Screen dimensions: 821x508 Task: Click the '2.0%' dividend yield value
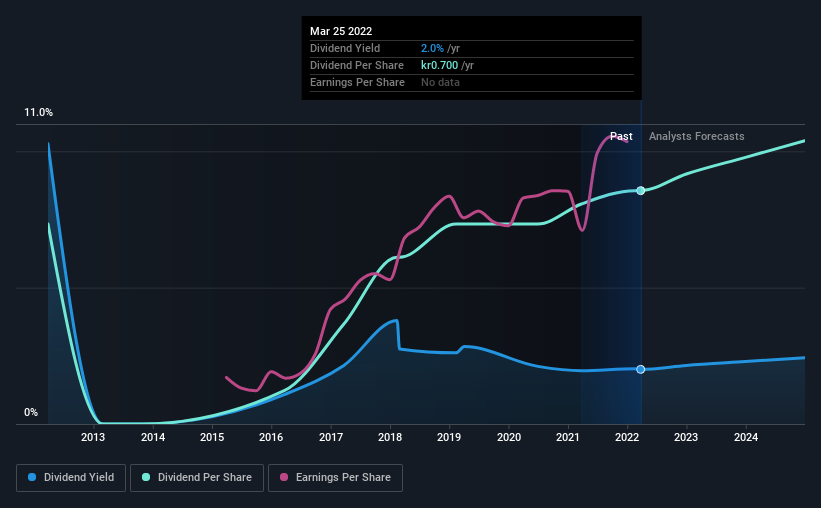click(432, 48)
